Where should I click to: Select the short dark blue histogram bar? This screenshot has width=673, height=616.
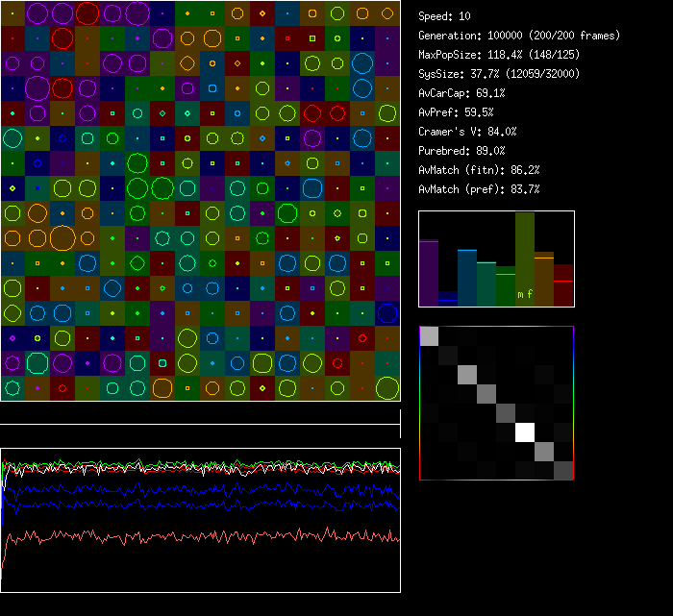(x=448, y=299)
